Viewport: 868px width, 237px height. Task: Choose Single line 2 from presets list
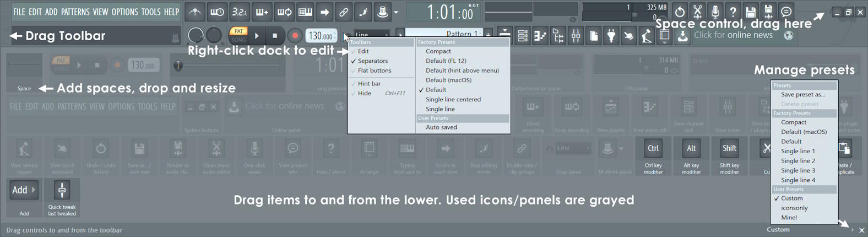point(798,161)
